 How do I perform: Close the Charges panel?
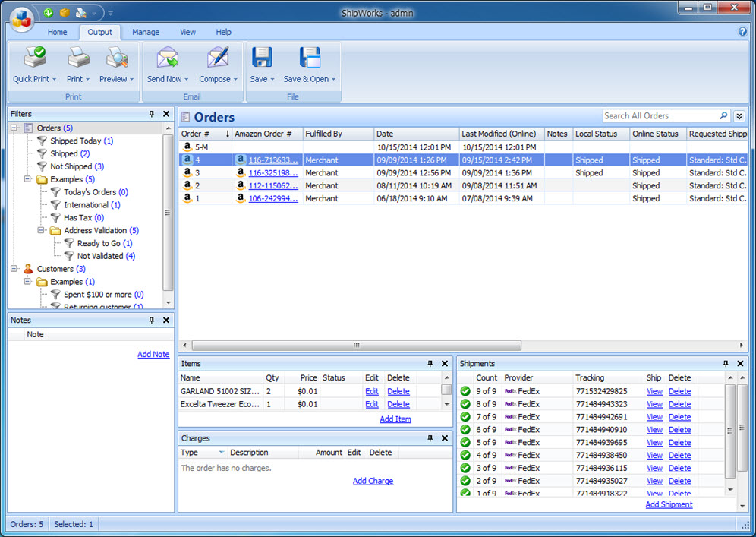pos(445,438)
